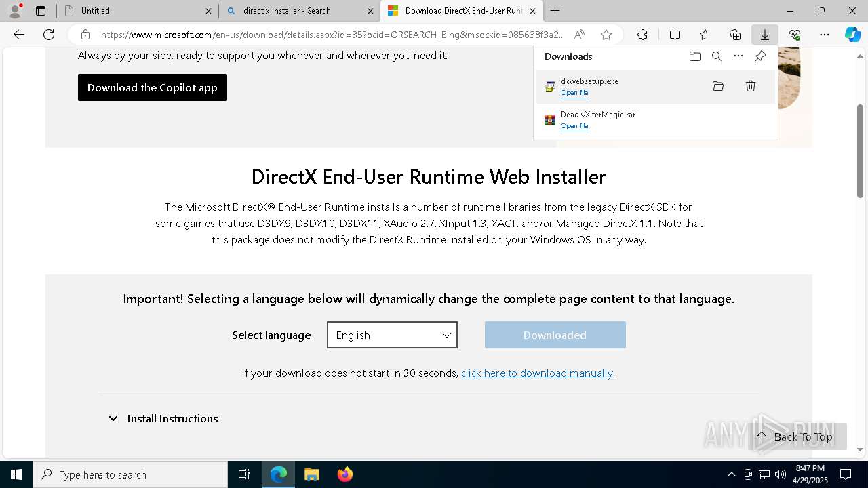
Task: Toggle the Downloads toolbar button
Action: click(765, 35)
